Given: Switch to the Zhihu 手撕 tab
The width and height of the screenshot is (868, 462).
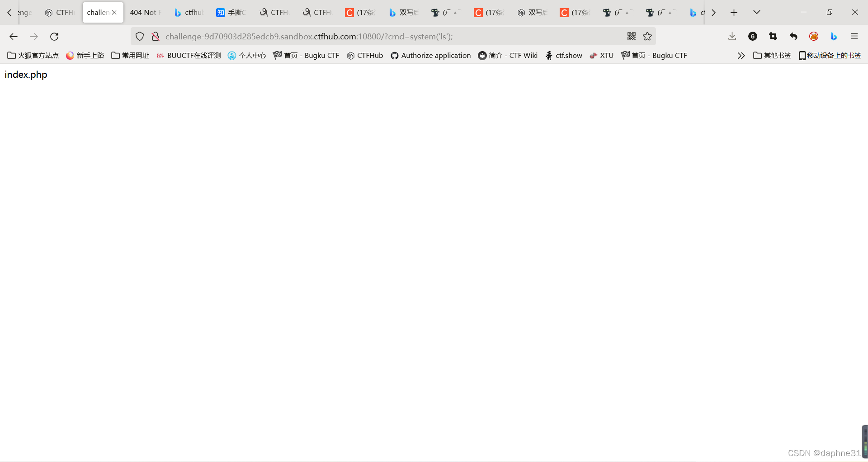Looking at the screenshot, I should (x=231, y=13).
